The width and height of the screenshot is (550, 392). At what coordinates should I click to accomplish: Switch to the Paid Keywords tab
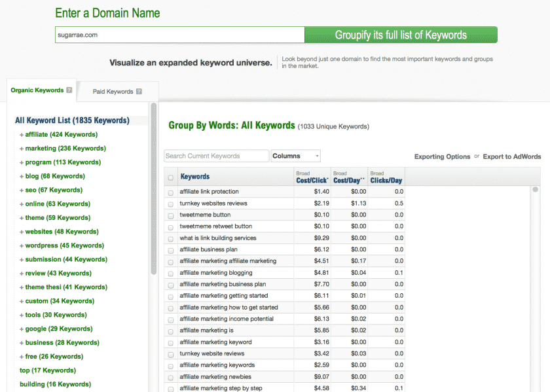[x=117, y=92]
